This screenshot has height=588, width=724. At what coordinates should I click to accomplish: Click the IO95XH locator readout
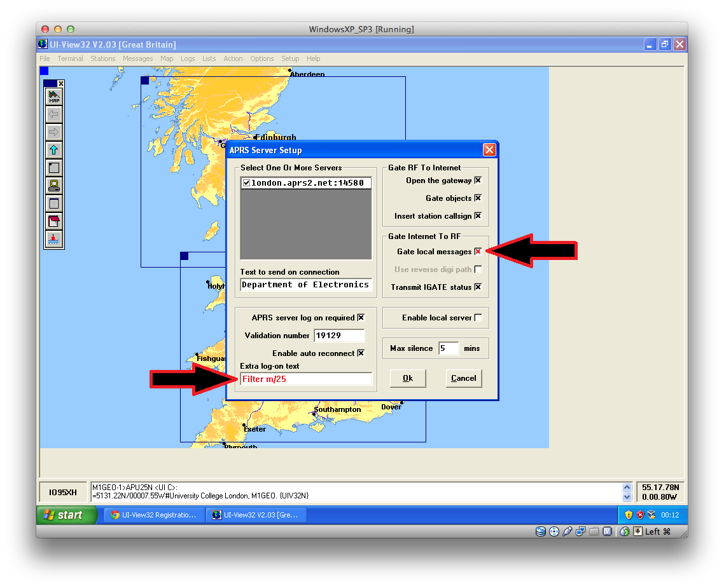pos(63,492)
